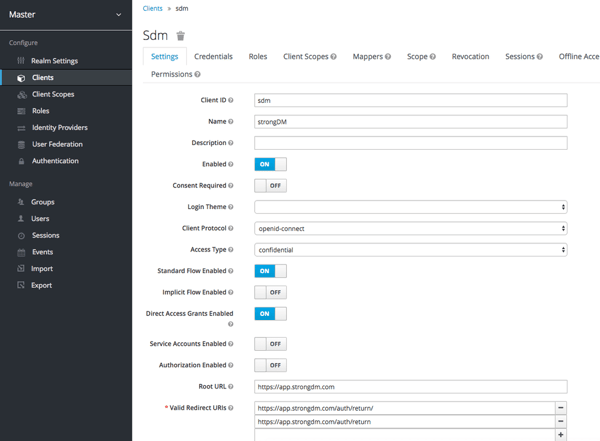Click the Events calendar icon in sidebar

click(x=21, y=252)
